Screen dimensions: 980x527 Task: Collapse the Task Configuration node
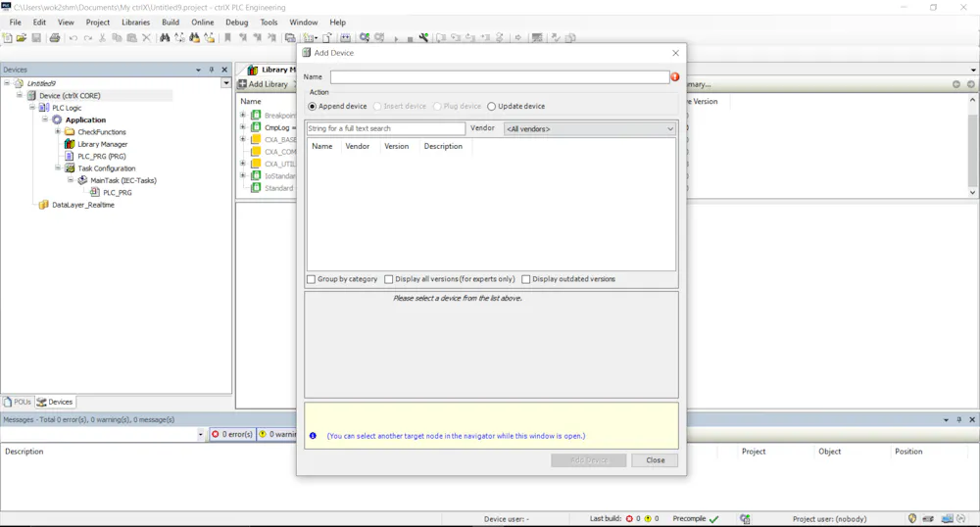58,168
